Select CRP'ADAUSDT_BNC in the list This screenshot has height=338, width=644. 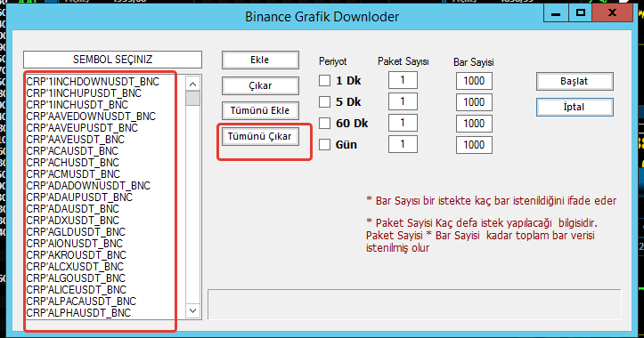pos(73,209)
